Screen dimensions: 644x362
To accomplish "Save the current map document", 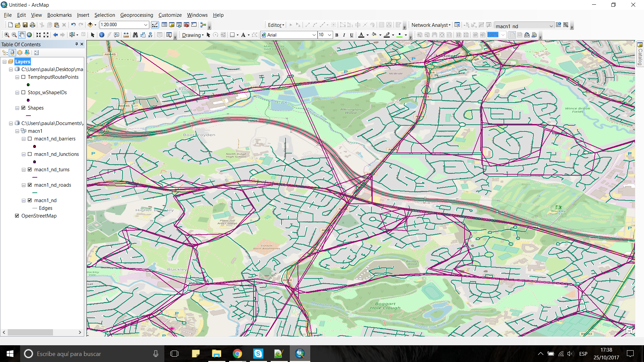I will coord(25,25).
